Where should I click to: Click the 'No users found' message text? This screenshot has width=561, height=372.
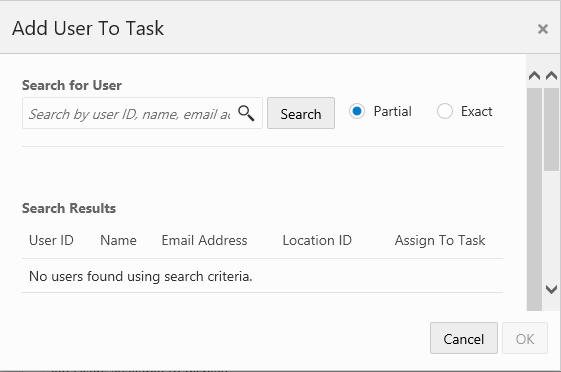[141, 276]
